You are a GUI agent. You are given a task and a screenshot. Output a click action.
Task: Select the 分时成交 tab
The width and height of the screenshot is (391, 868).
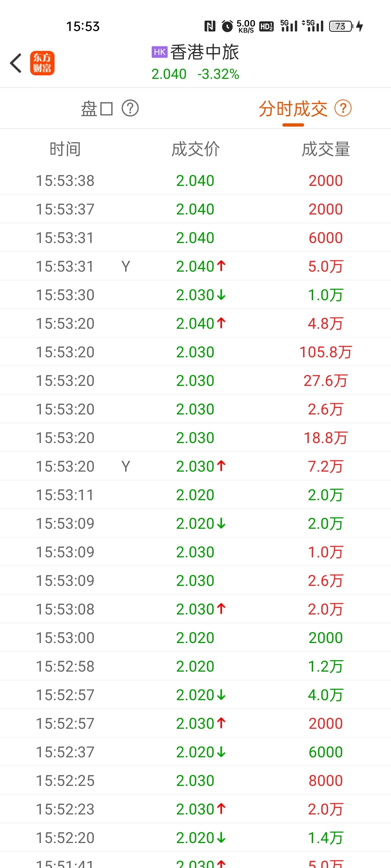293,109
